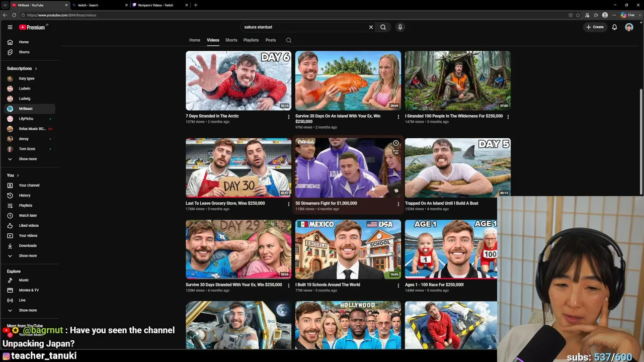The height and width of the screenshot is (362, 644).
Task: Expand the Subscriptions section chevron
Action: pyautogui.click(x=36, y=68)
